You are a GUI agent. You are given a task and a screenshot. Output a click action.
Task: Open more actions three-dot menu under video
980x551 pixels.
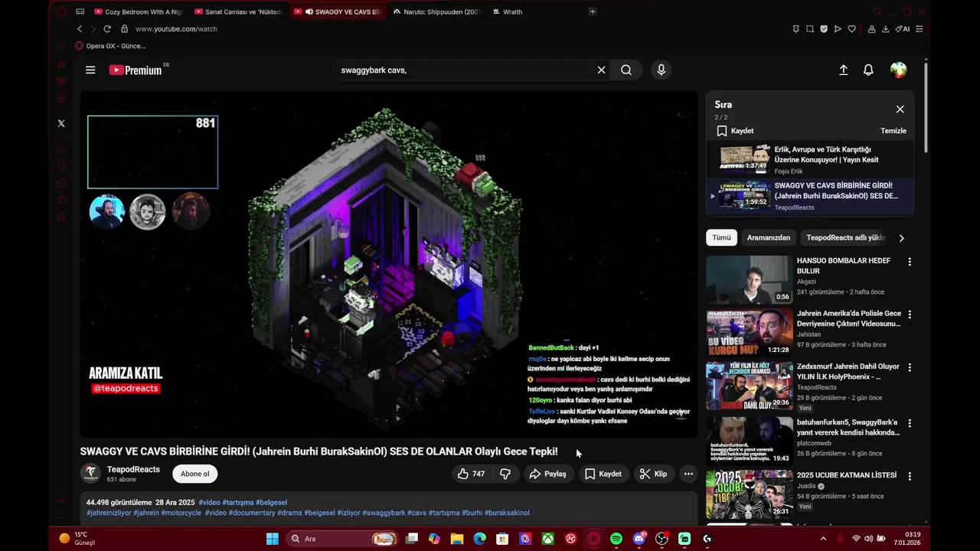tap(688, 474)
